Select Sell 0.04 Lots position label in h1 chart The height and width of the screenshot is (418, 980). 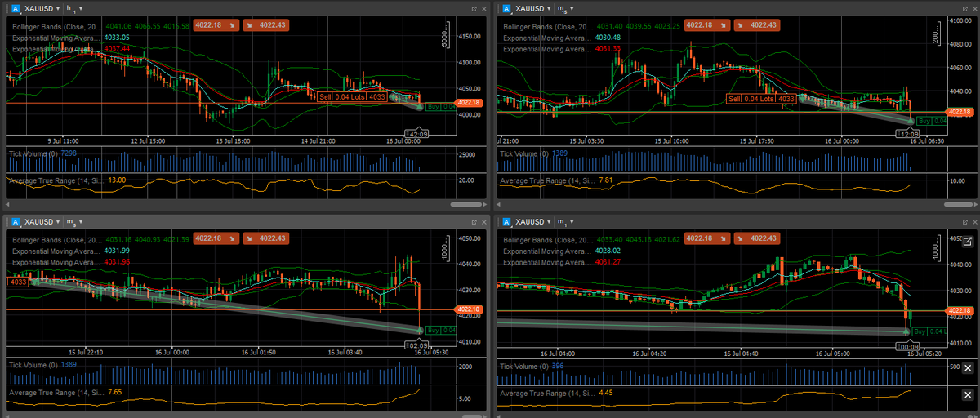point(353,97)
